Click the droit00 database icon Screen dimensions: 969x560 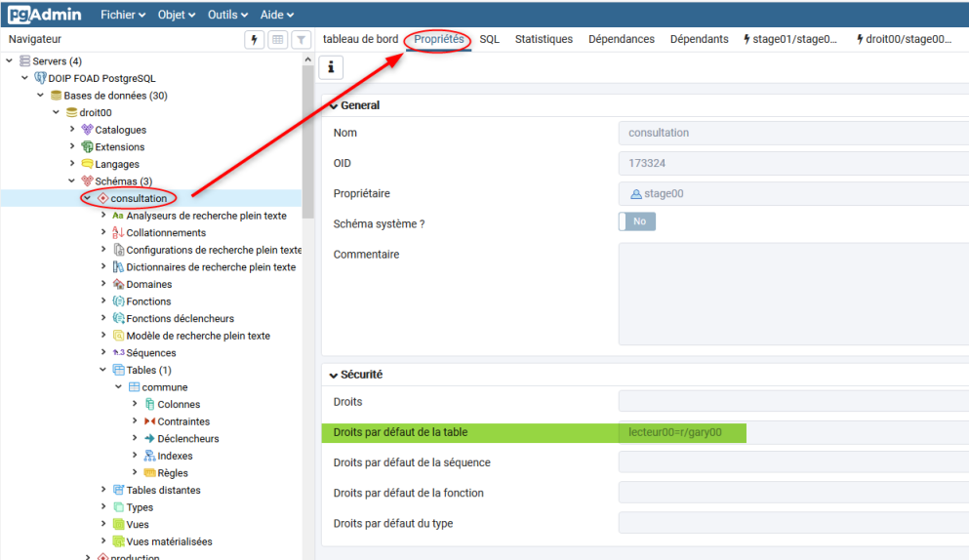pyautogui.click(x=72, y=113)
